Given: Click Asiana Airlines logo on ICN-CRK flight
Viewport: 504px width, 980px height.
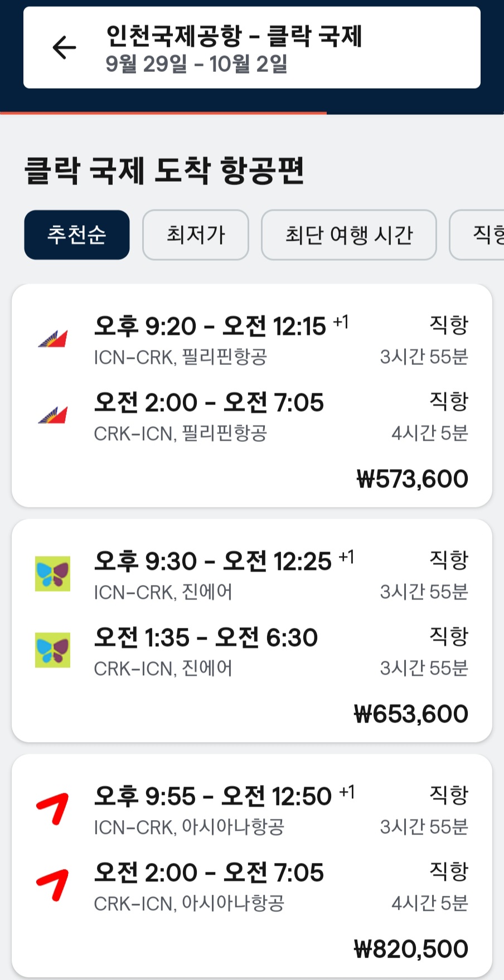Looking at the screenshot, I should click(x=53, y=808).
